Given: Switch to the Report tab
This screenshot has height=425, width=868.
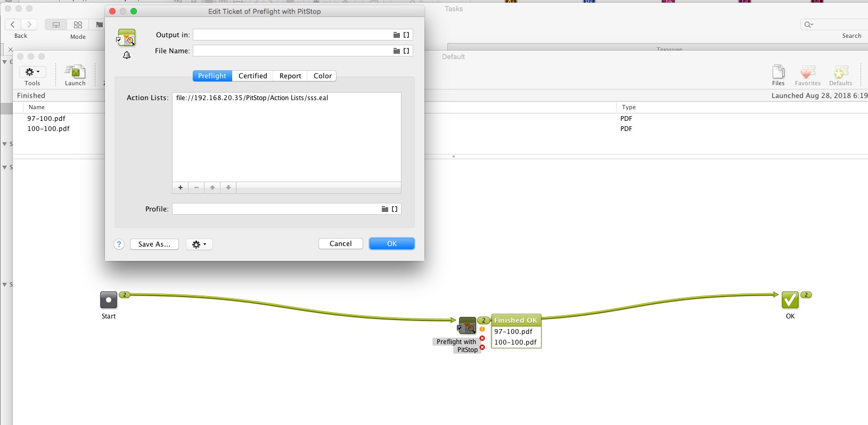Looking at the screenshot, I should [290, 76].
